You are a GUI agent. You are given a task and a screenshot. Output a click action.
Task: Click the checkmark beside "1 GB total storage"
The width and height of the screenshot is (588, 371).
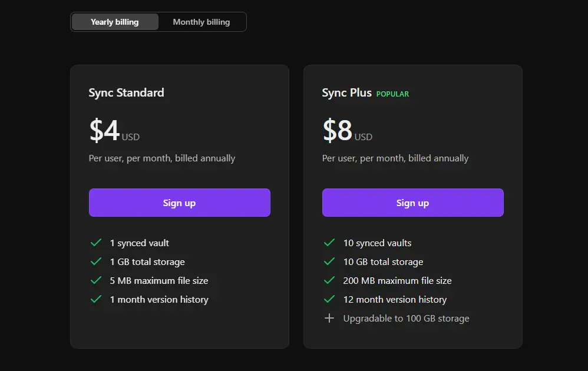click(96, 261)
